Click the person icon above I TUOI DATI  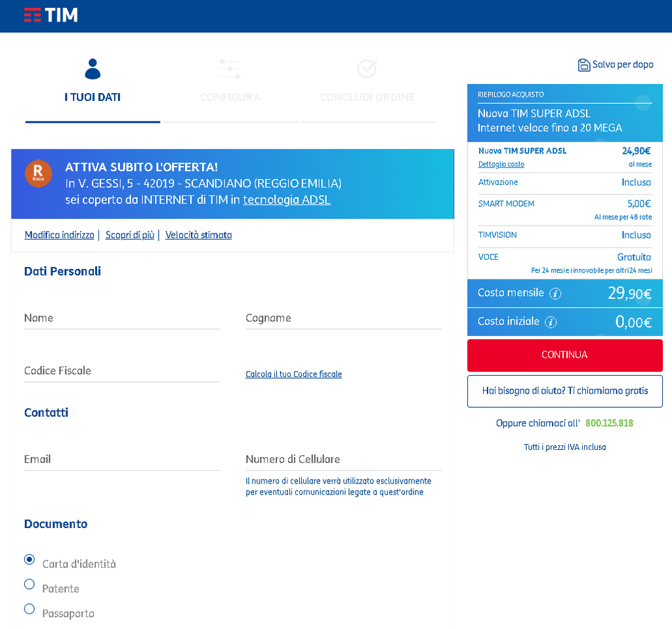pos(93,69)
